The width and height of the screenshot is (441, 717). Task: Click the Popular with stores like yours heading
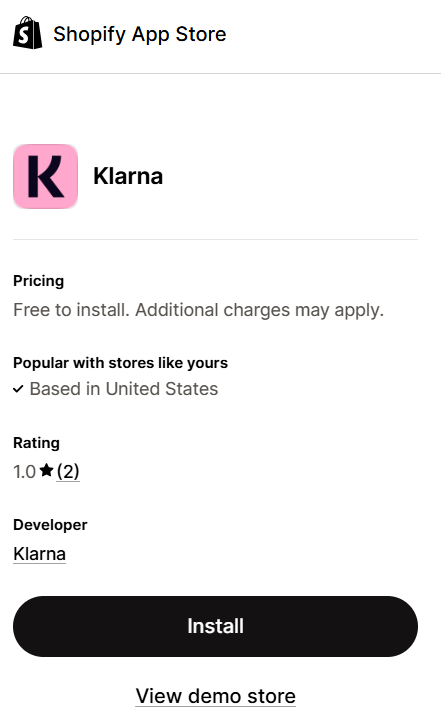[x=120, y=363]
